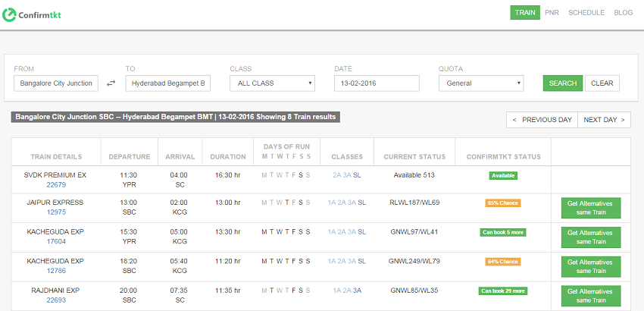Swap From and To stations arrow icon

(111, 83)
